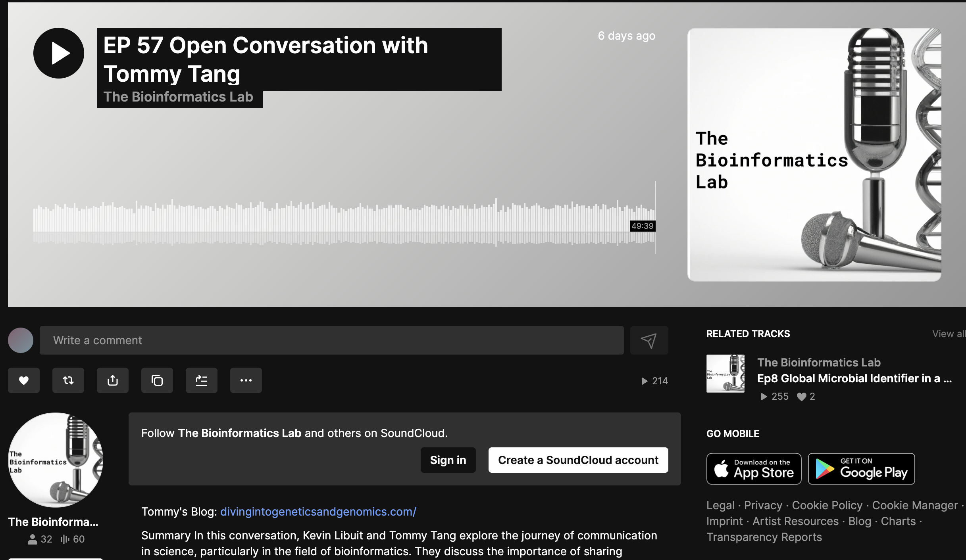Viewport: 966px width, 560px height.
Task: Click the RELATED TRACKS heading
Action: [x=748, y=334]
